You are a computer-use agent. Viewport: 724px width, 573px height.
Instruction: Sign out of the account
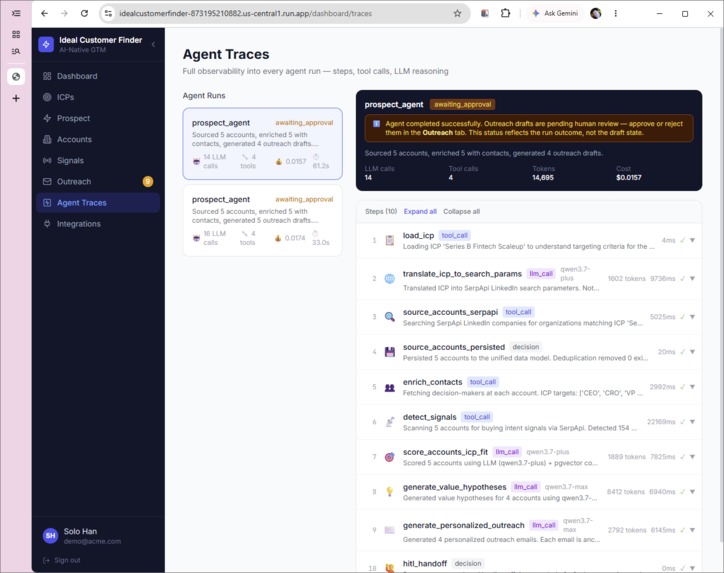62,560
